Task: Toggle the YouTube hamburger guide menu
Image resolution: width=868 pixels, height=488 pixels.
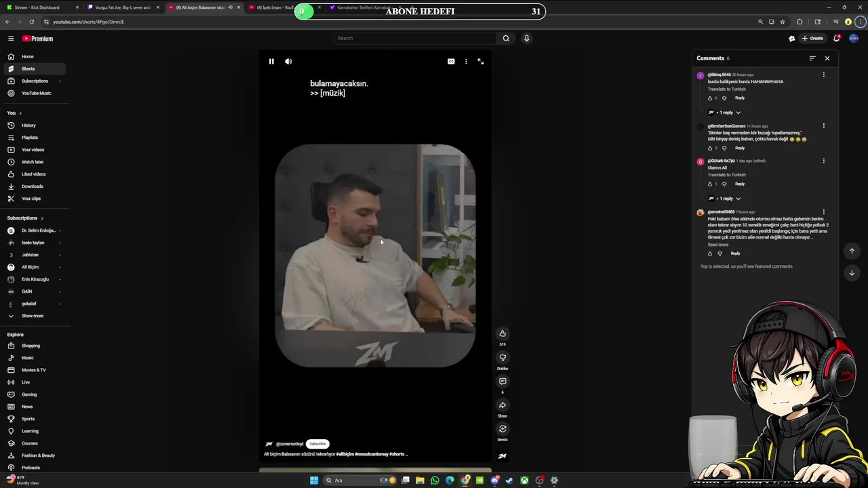Action: point(11,39)
